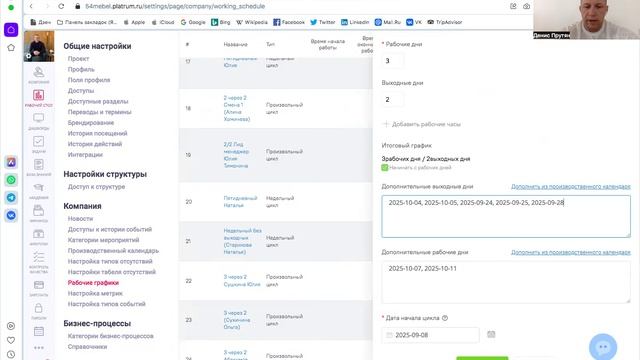Click the camera snapshot icon in address bar
This screenshot has height=360, width=640.
click(527, 6)
